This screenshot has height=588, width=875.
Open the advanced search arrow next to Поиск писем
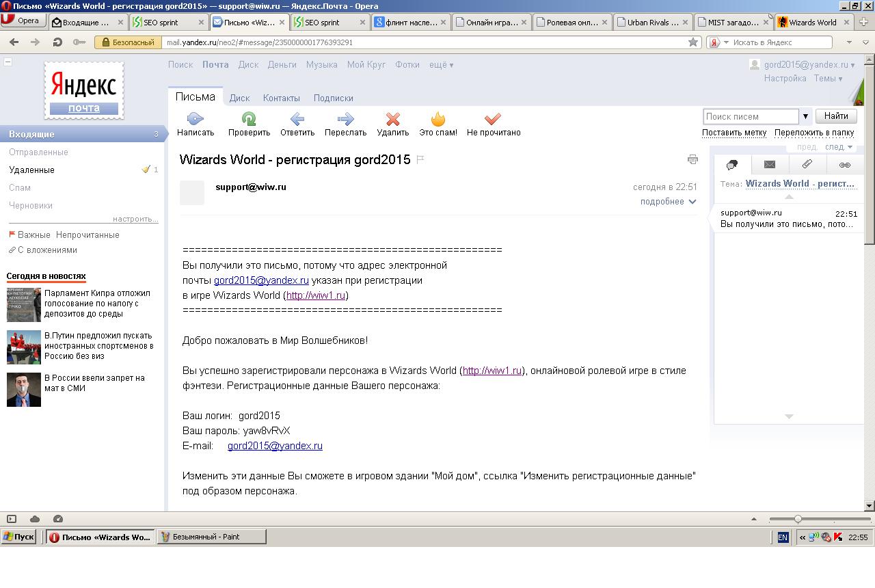pyautogui.click(x=806, y=116)
